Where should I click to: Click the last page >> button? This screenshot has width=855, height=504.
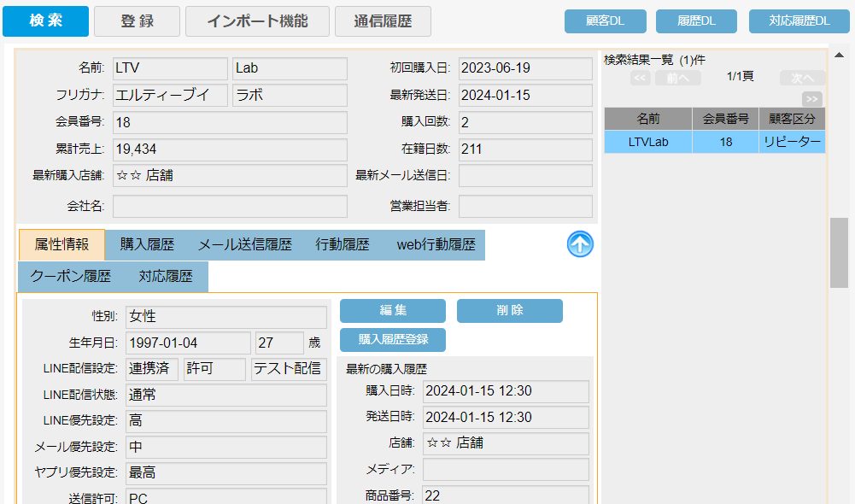click(812, 98)
